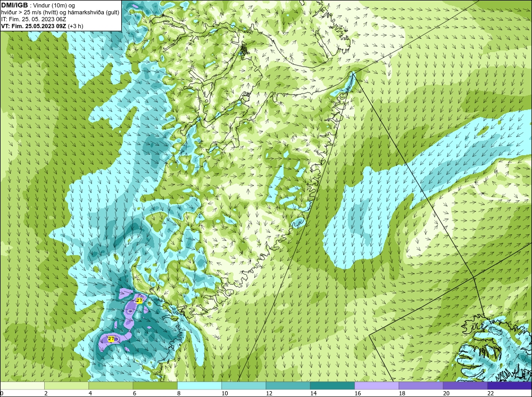This screenshot has height=397, width=532.
Task: Click the initial time line 'IT: Fim. 25. 05. 2023 06Z'
Action: pos(34,19)
